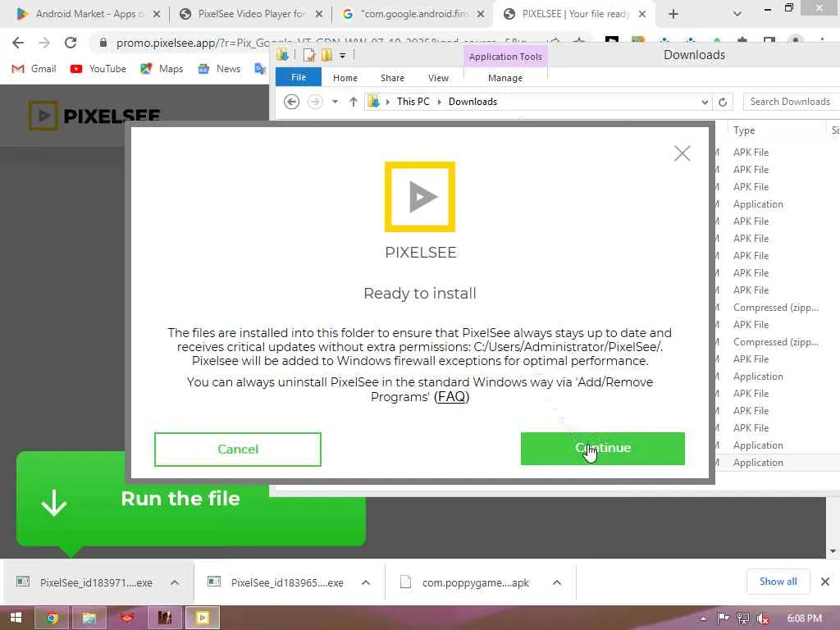Open explorer quick access toolbar dropdown
Screen dimensions: 840x630
coord(342,55)
